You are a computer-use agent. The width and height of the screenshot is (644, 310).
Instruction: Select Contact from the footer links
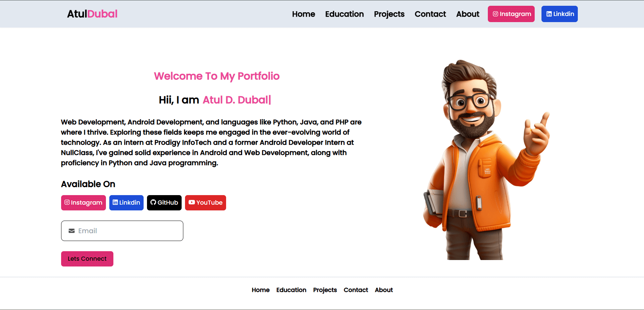[356, 290]
